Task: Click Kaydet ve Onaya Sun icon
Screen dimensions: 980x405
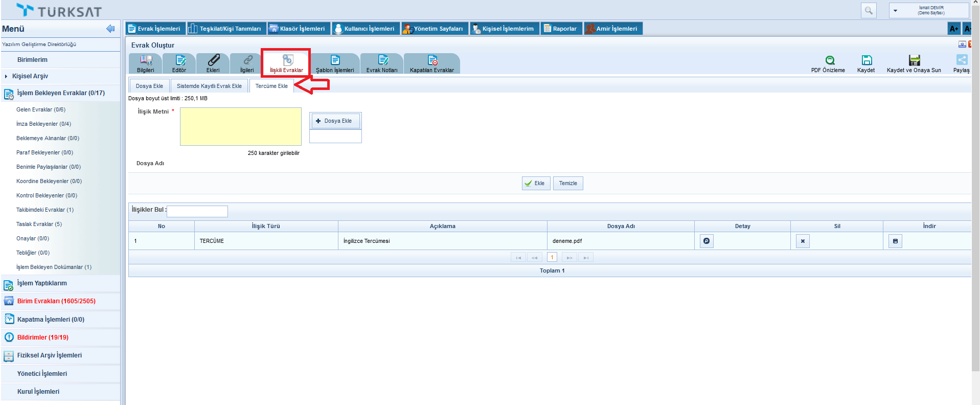Action: tap(914, 60)
